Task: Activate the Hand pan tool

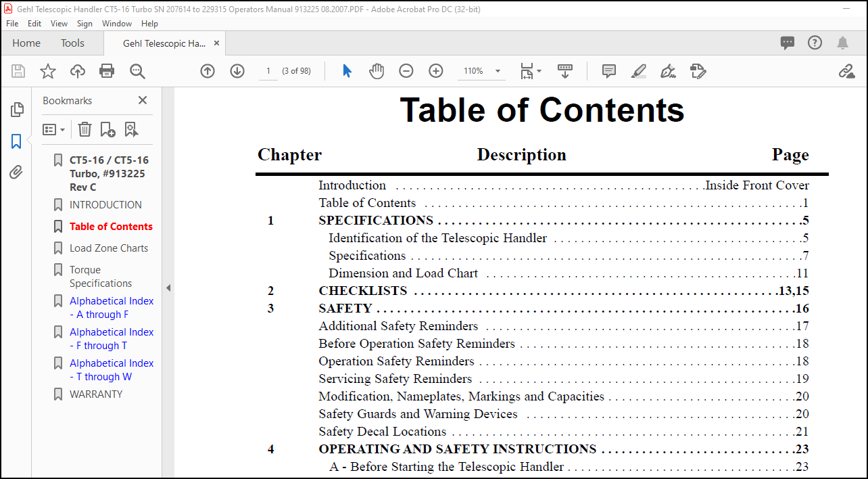Action: click(x=377, y=71)
